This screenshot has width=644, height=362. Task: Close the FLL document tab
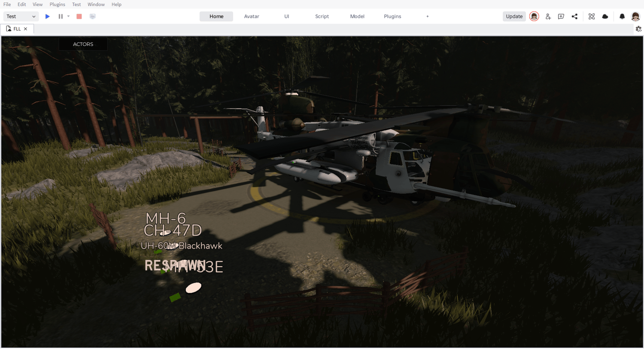[26, 29]
